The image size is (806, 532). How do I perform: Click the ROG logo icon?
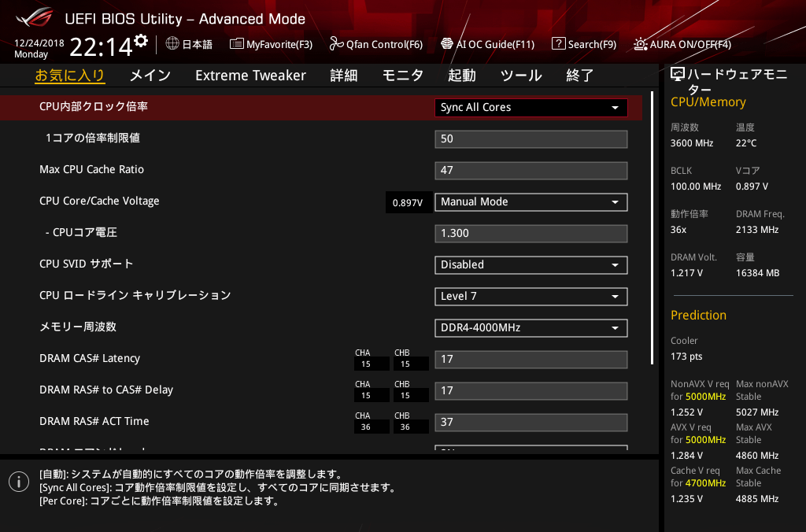[x=34, y=17]
